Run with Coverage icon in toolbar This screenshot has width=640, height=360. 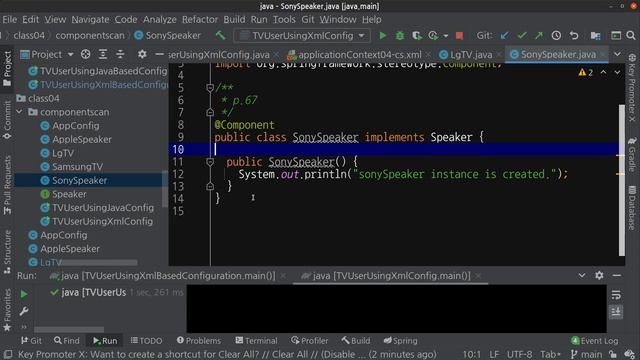(416, 36)
